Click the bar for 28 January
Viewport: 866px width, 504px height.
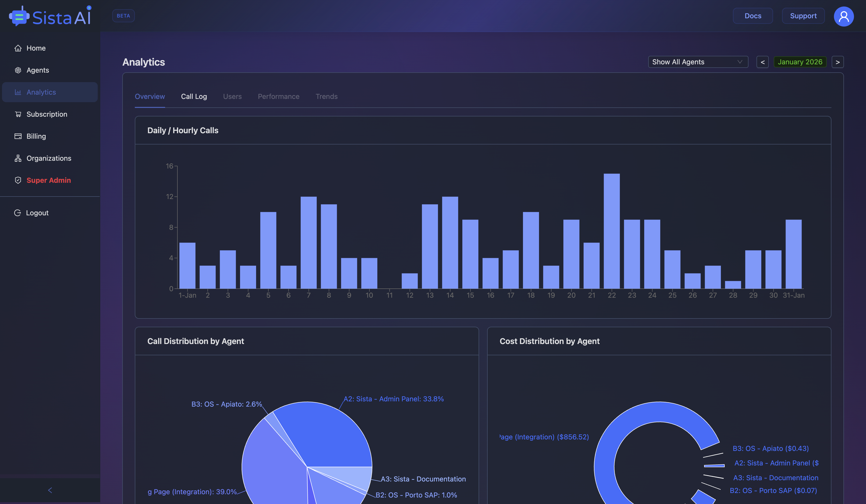pyautogui.click(x=733, y=285)
